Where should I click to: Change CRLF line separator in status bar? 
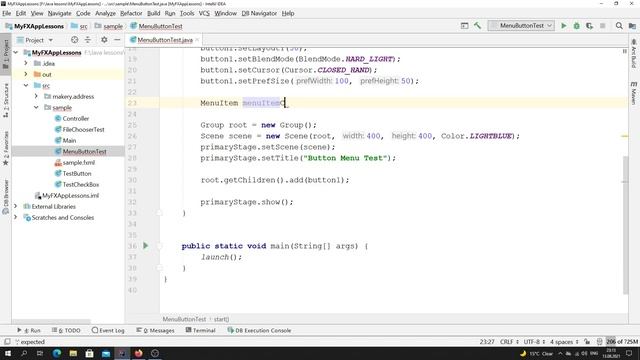(x=509, y=342)
